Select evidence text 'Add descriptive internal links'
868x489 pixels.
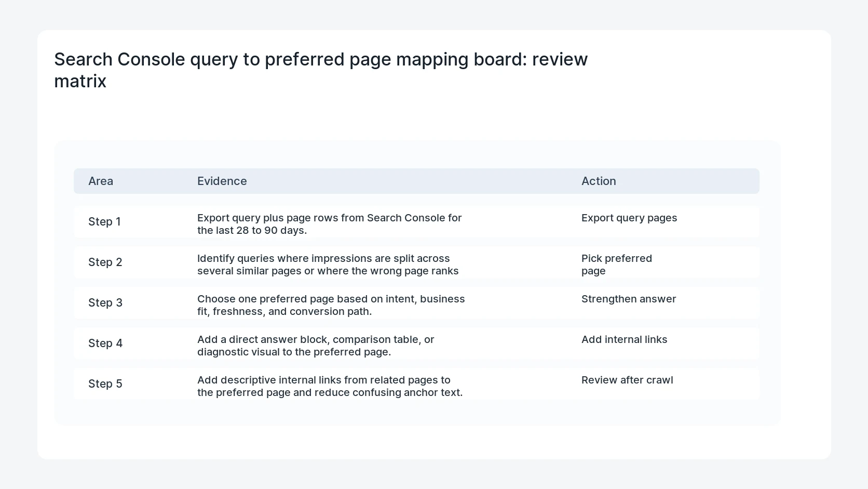click(x=269, y=380)
